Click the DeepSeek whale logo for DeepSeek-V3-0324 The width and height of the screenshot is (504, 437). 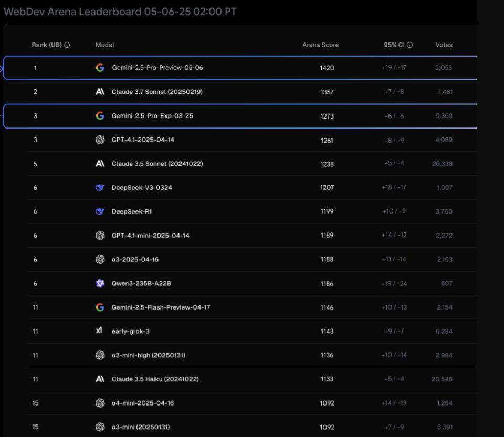coord(100,187)
